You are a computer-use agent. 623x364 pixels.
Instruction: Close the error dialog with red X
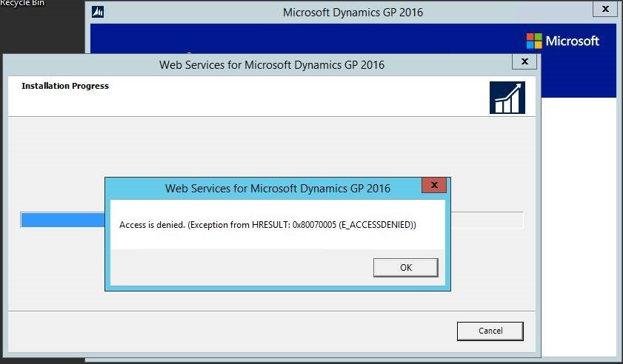click(x=434, y=185)
